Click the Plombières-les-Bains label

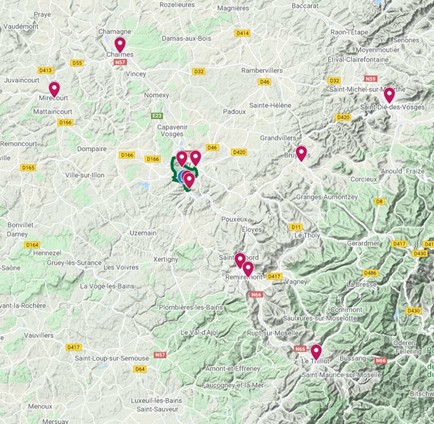(x=191, y=307)
